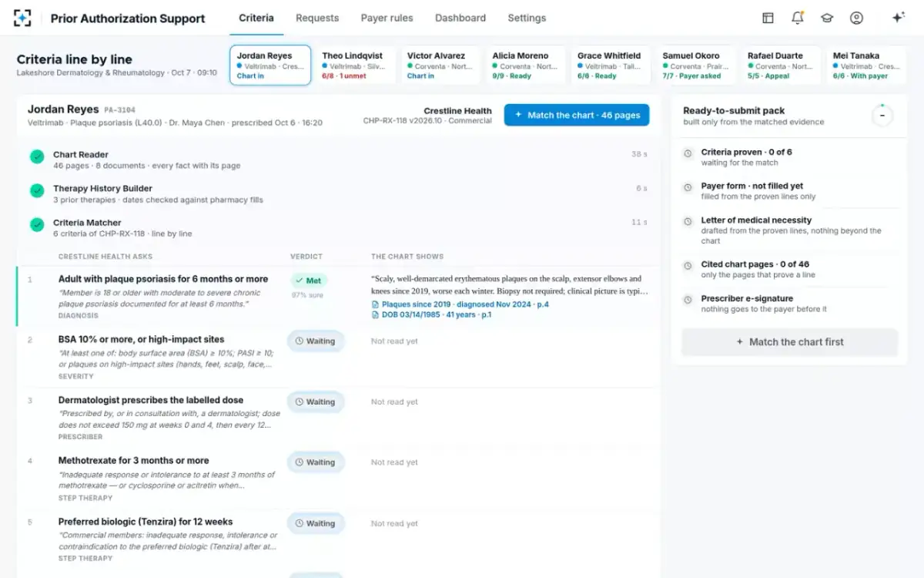Click the clock icon beside Prescriber e-signature

pos(688,300)
